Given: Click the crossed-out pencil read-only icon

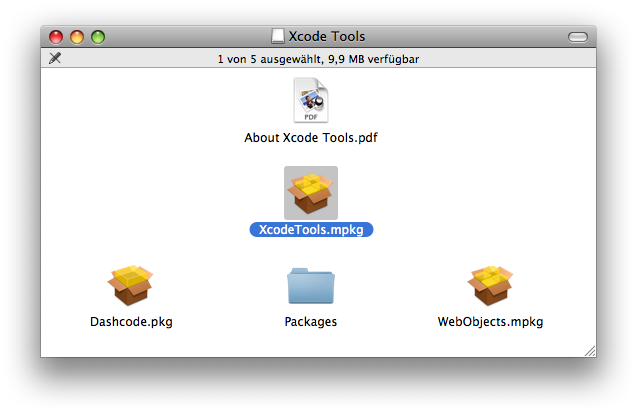Looking at the screenshot, I should click(55, 58).
